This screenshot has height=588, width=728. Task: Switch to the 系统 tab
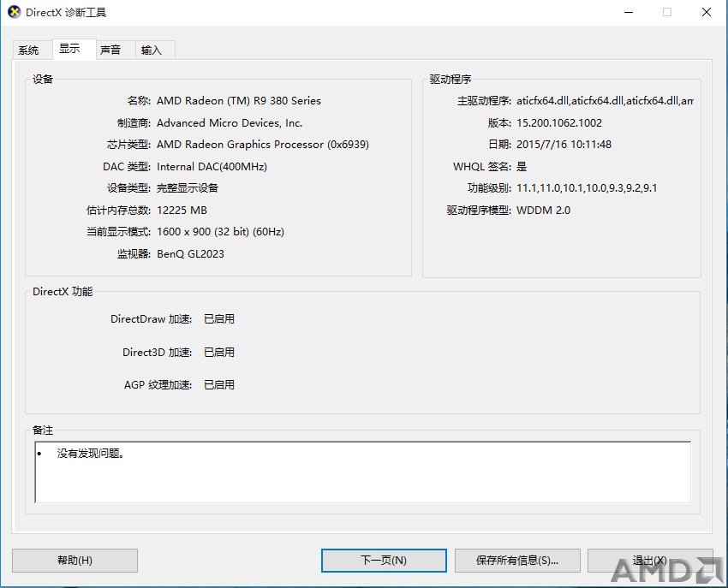click(33, 50)
